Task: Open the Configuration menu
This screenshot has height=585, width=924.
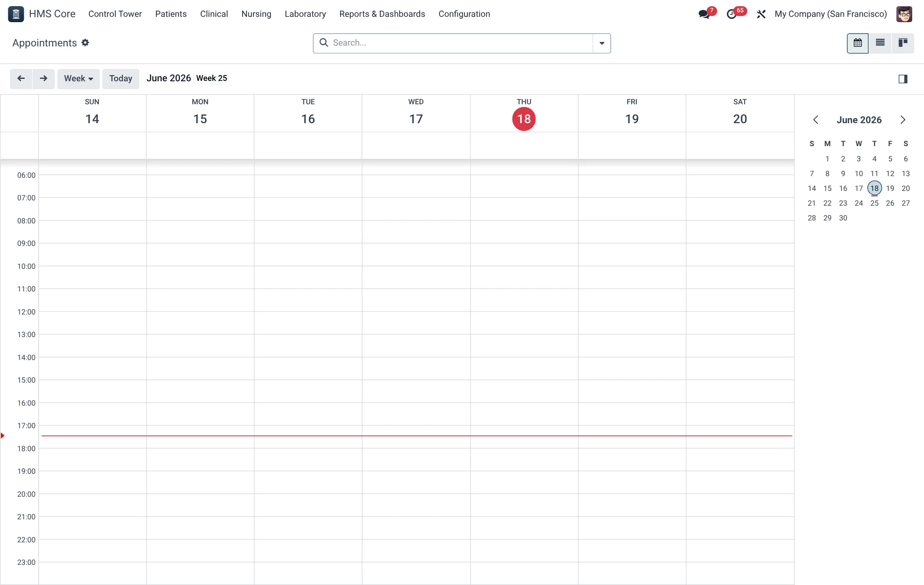Action: coord(464,14)
